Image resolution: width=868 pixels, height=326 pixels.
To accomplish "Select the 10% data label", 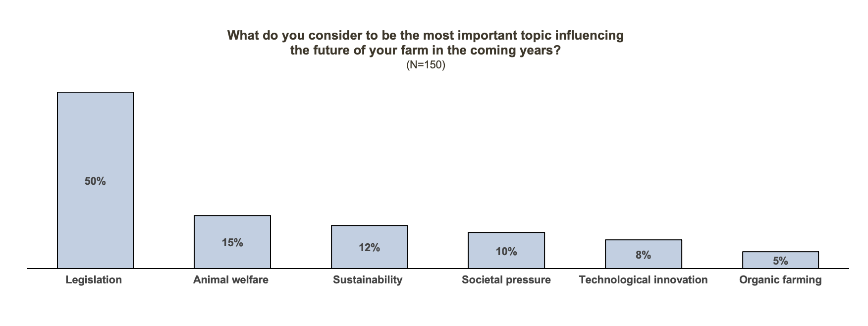I will (x=506, y=252).
